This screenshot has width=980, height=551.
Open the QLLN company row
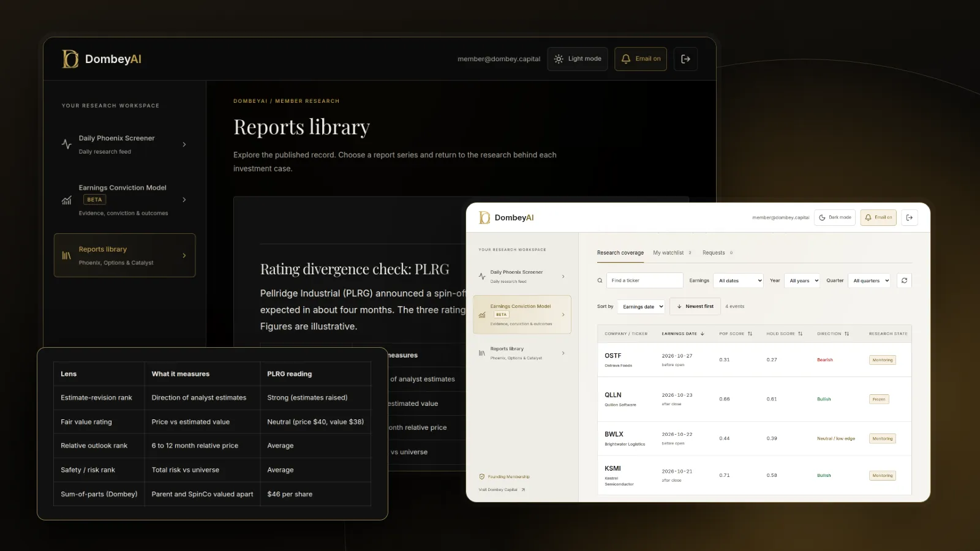pos(755,399)
